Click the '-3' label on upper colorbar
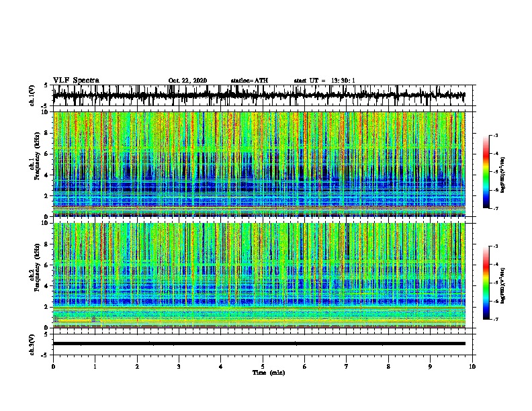The image size is (532, 411). tap(495, 135)
